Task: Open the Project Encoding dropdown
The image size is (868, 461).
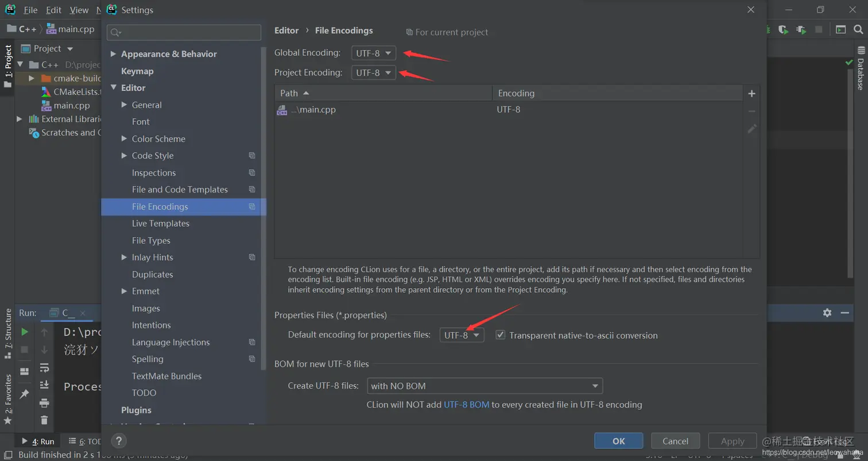Action: coord(373,73)
